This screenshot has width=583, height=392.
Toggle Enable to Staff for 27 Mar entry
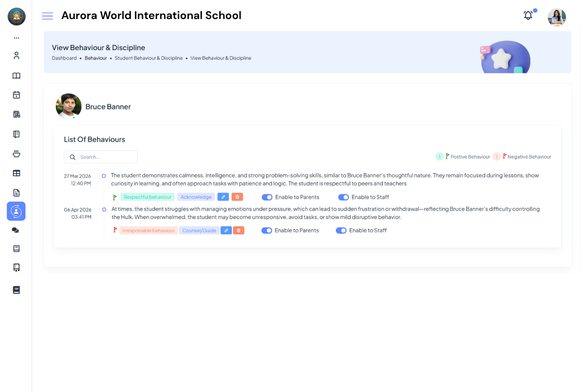point(343,197)
